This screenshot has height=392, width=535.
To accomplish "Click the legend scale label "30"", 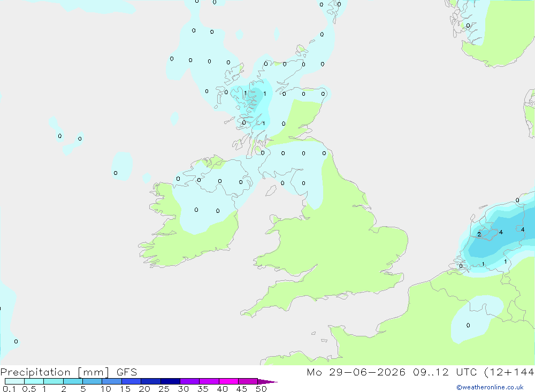I will 184,389.
